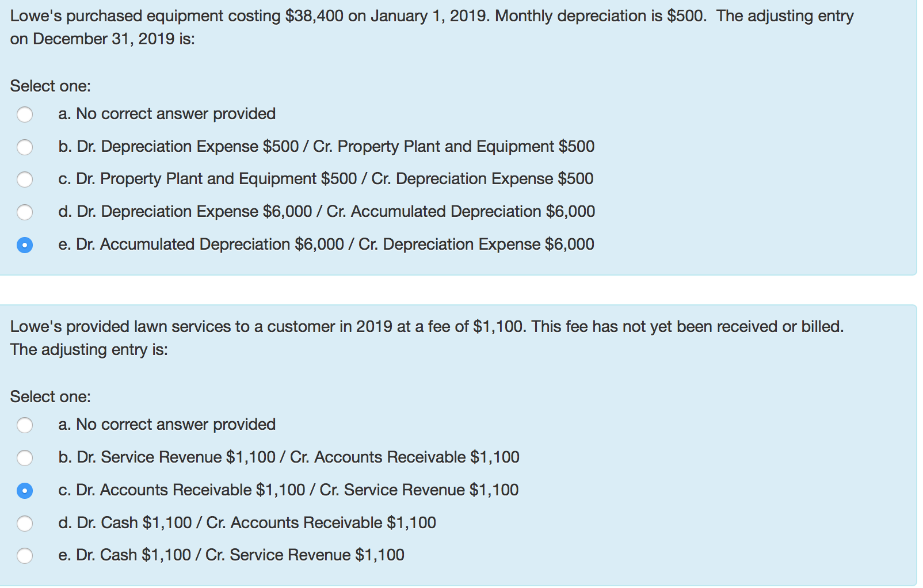The width and height of the screenshot is (923, 588).
Task: Select depreciation option a, No correct answer provided
Action: tap(25, 114)
